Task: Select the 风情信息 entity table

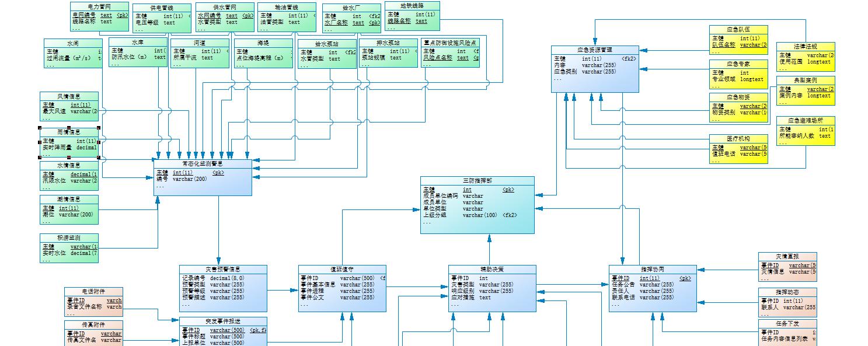Action: [x=69, y=106]
